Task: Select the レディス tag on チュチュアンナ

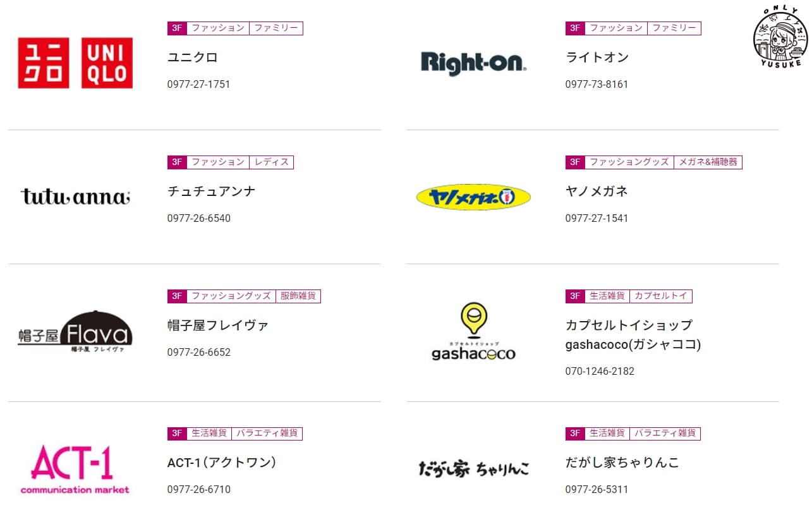Action: (271, 162)
